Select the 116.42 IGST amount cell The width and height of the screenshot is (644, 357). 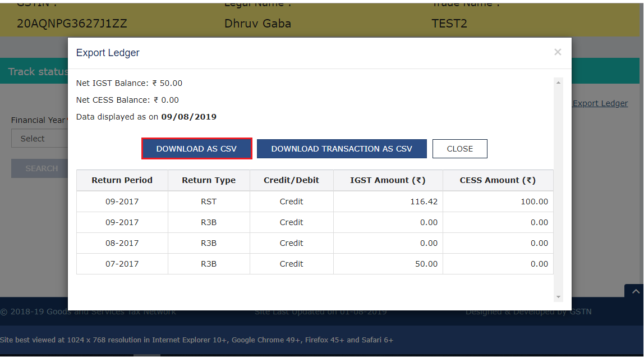pos(388,202)
